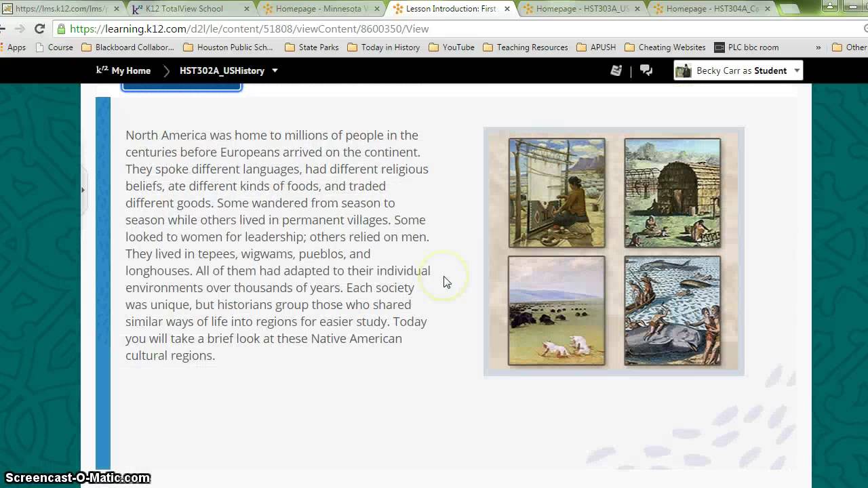Close the Homepage - Minnesota tab
The width and height of the screenshot is (868, 488).
(377, 9)
